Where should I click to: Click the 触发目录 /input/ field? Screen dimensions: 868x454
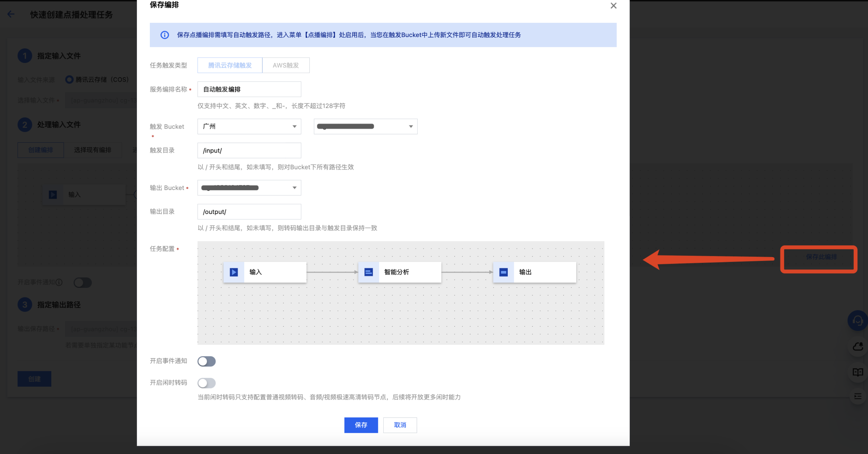click(x=249, y=151)
